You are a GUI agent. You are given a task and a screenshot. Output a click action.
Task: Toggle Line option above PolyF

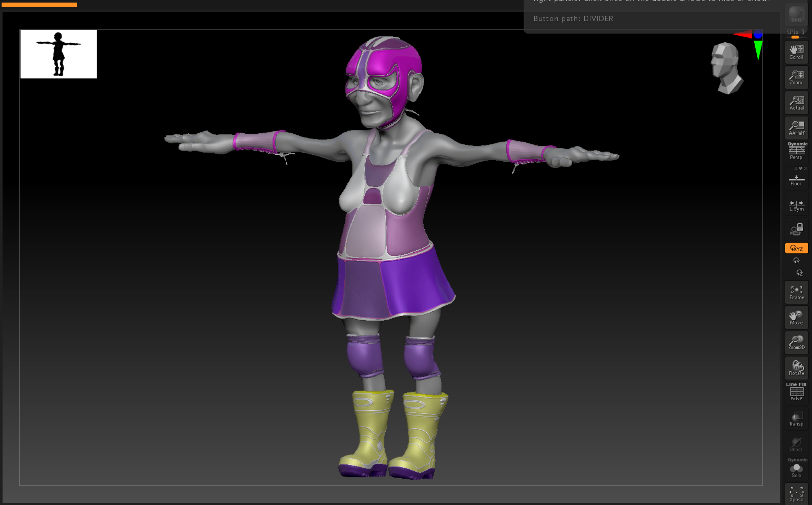coord(791,384)
